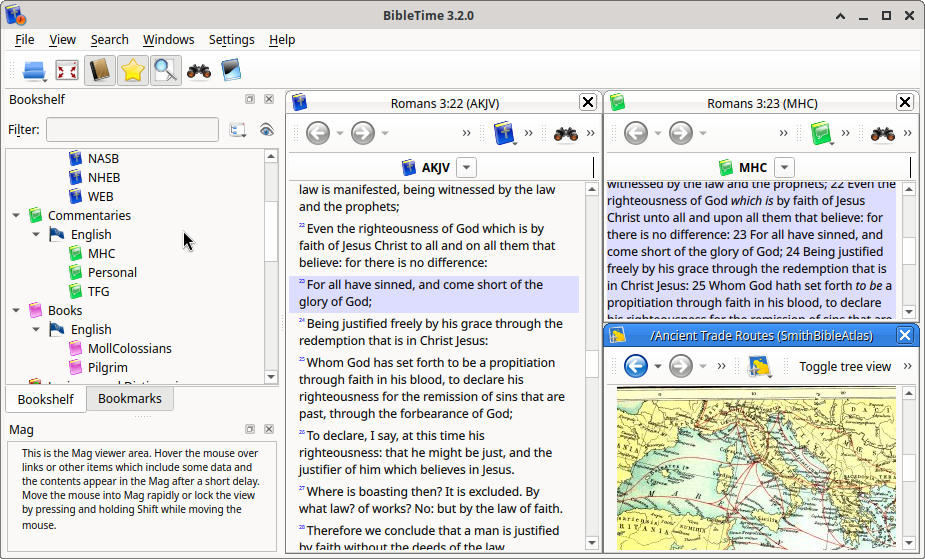Click verse 23 text in AKJV window
This screenshot has height=559, width=925.
coord(434,293)
